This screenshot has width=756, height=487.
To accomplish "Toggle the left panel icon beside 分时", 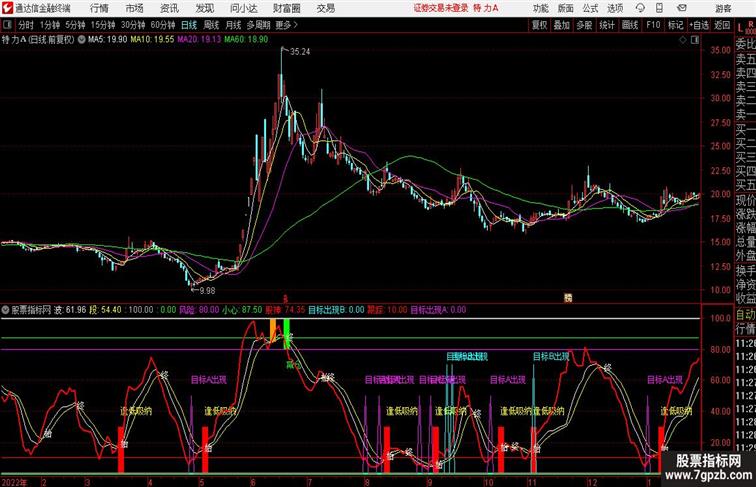I will pos(7,25).
